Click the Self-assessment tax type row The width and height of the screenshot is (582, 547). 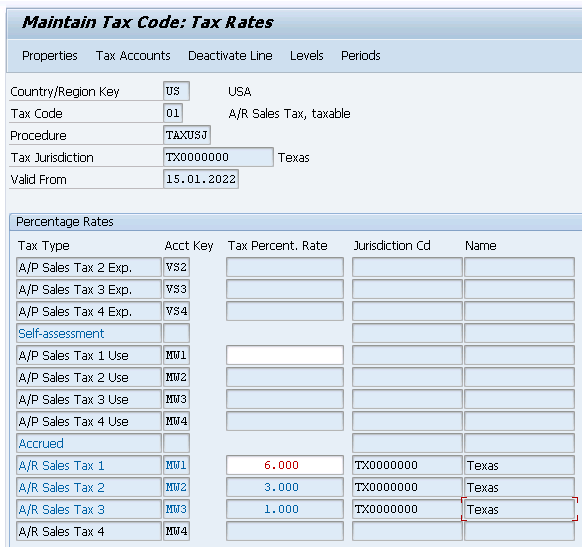click(x=89, y=333)
